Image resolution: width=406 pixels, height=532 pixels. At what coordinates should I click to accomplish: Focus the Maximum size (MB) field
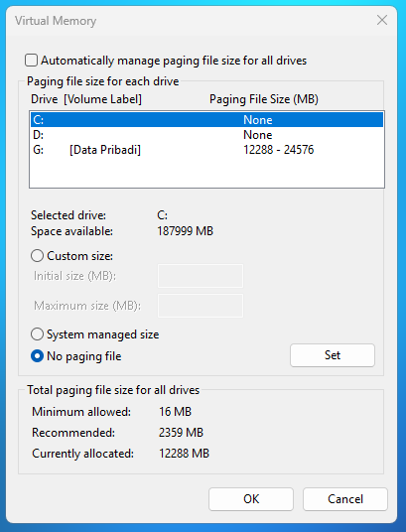[x=201, y=306]
